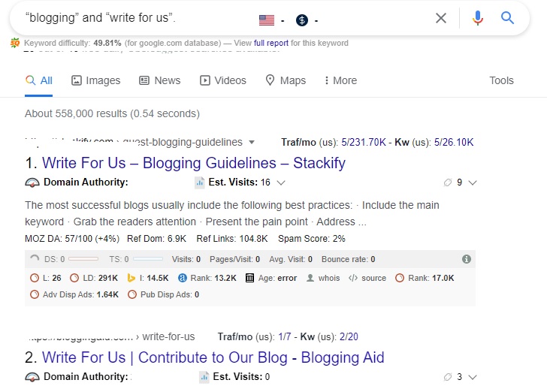Click the SEOquake info icon in metrics bar
This screenshot has height=392, width=547.
467,259
